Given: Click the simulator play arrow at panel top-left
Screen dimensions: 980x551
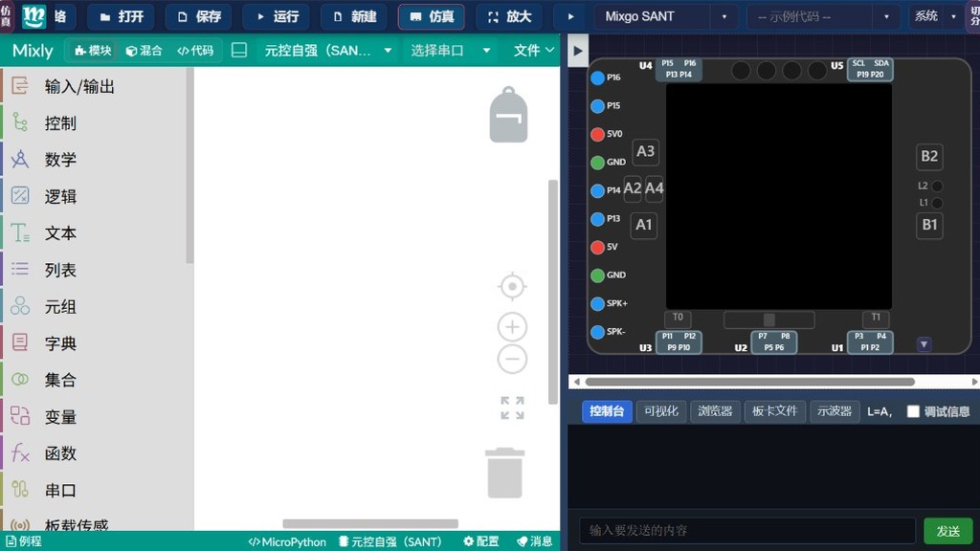Looking at the screenshot, I should (578, 52).
